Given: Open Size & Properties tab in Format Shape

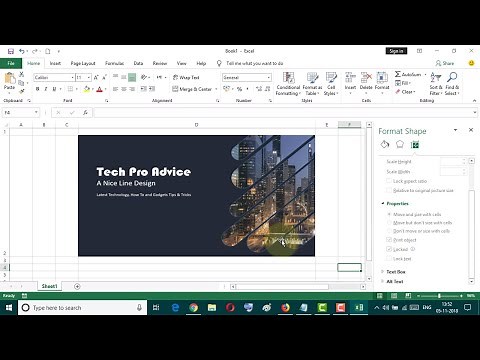Looking at the screenshot, I should point(415,145).
